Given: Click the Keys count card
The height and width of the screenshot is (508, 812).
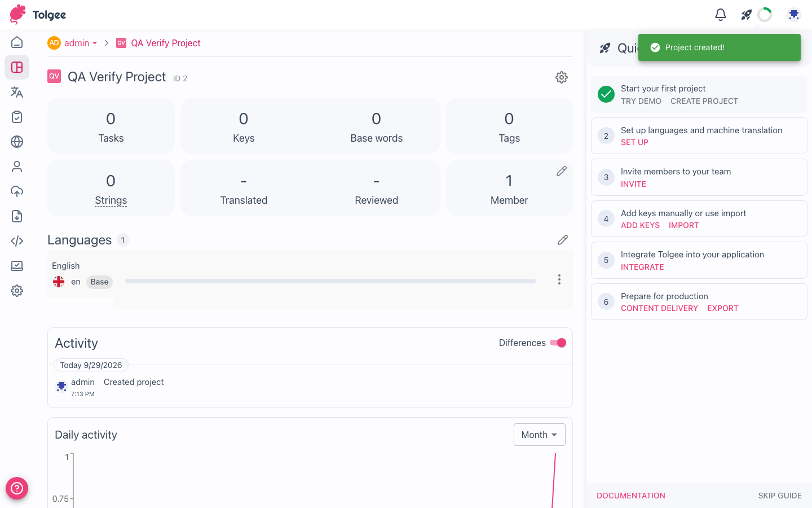Looking at the screenshot, I should pyautogui.click(x=244, y=126).
